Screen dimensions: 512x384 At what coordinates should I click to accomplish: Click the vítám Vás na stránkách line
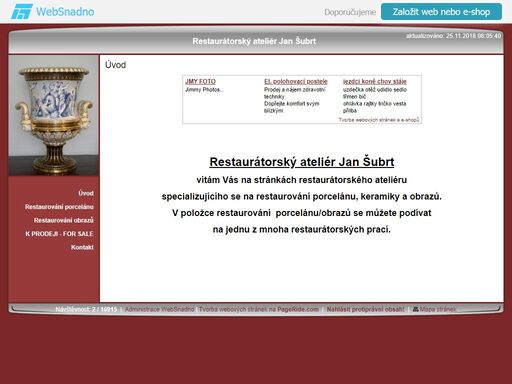click(302, 180)
